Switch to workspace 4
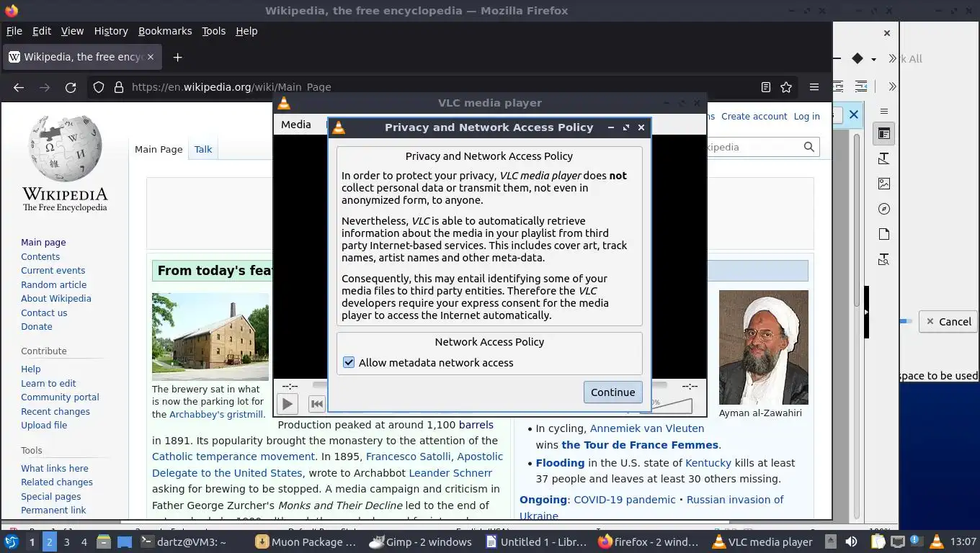The width and height of the screenshot is (980, 553). (84, 541)
